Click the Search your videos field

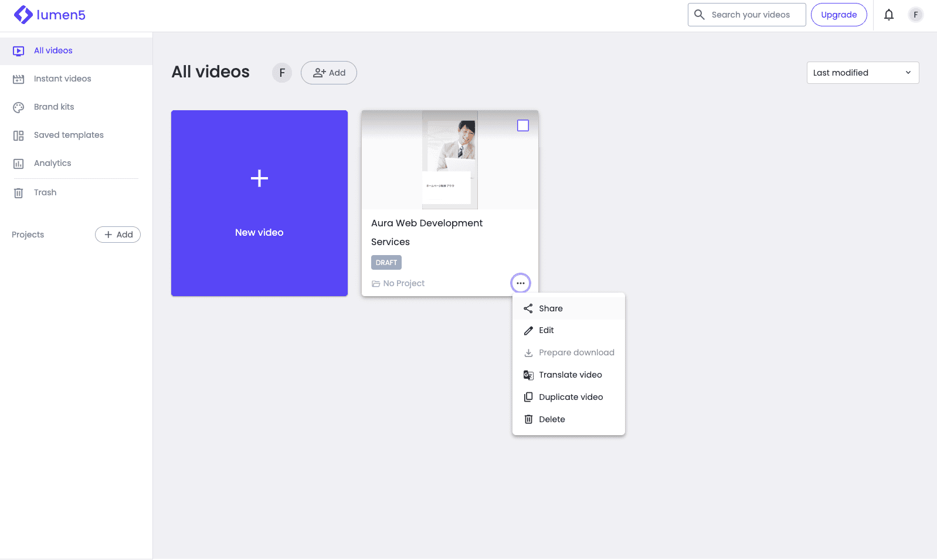[751, 15]
